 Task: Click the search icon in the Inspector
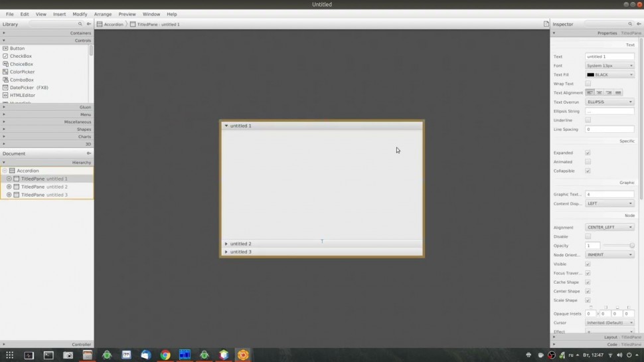[x=630, y=24]
